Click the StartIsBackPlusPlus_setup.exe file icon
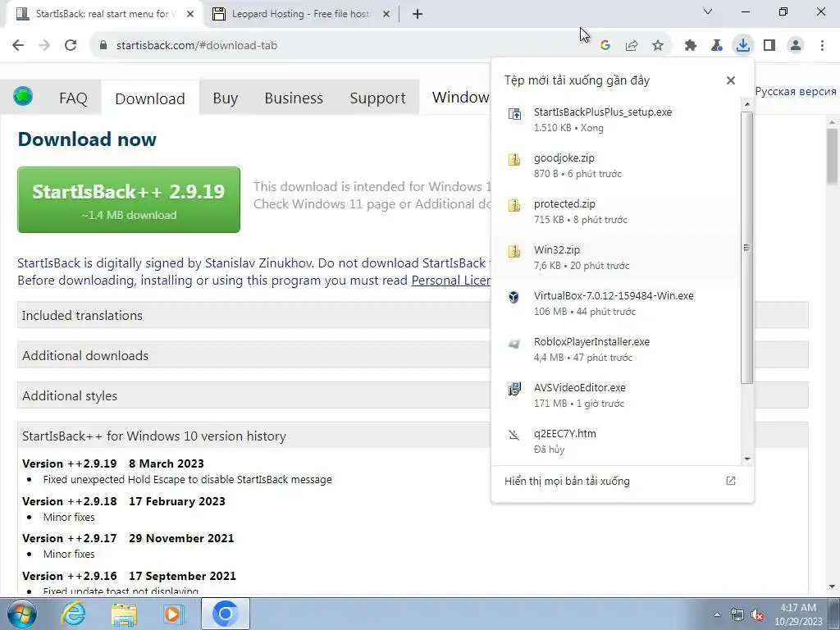This screenshot has height=630, width=840. tap(514, 113)
